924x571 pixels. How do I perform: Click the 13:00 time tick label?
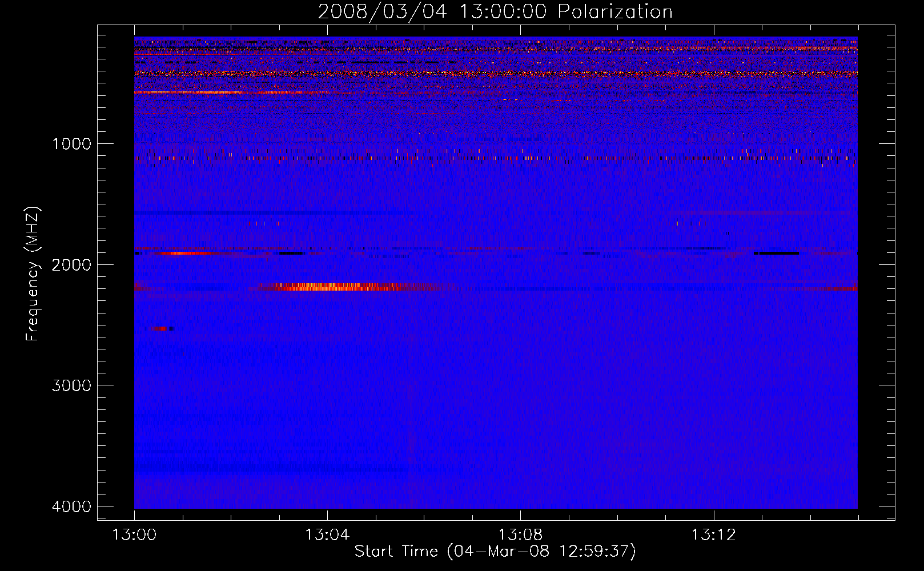tap(134, 535)
